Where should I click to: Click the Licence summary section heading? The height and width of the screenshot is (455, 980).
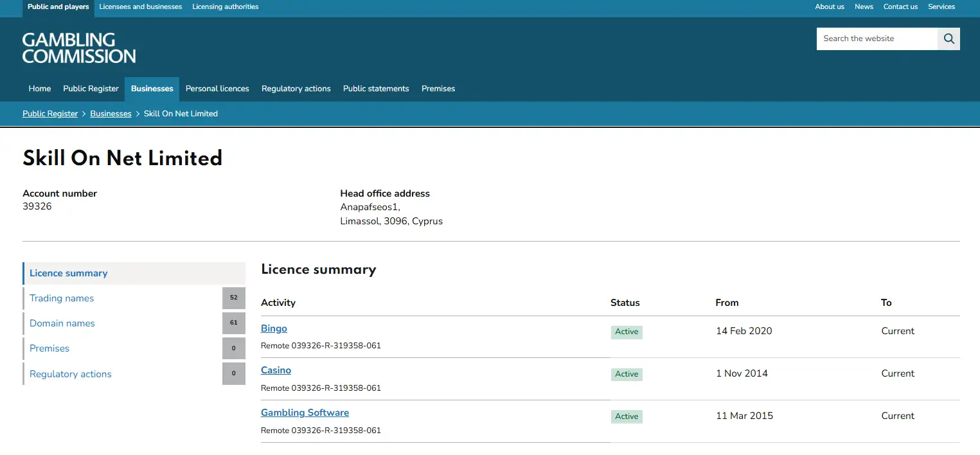[318, 269]
